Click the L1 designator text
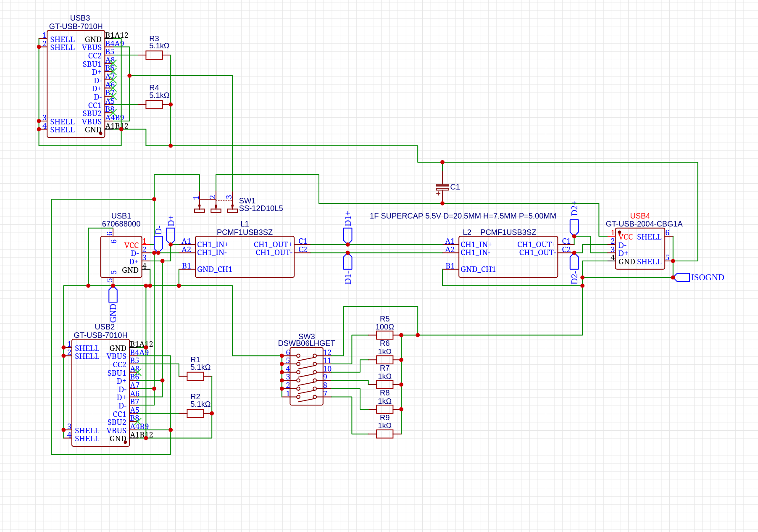Image resolution: width=758 pixels, height=532 pixels. pyautogui.click(x=245, y=224)
